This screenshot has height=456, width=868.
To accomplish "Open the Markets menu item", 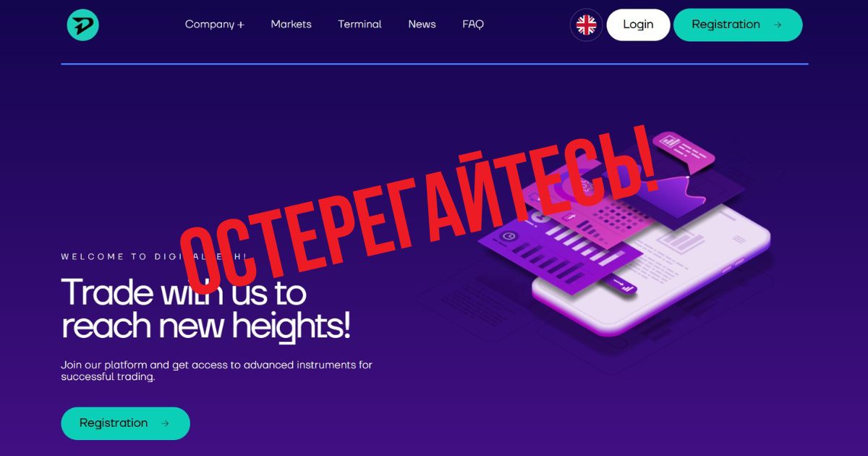I will tap(291, 25).
